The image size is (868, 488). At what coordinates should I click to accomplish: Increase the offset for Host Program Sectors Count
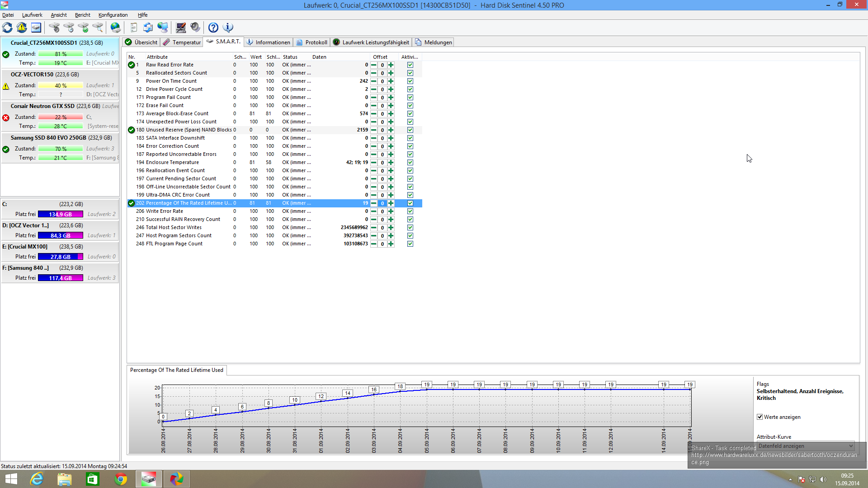coord(391,236)
